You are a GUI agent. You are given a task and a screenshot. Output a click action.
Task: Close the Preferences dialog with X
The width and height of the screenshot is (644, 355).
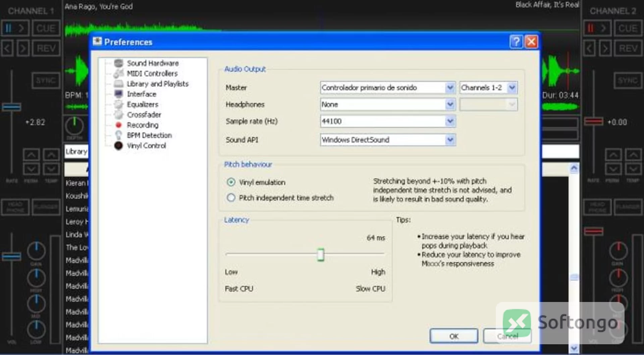coord(531,42)
